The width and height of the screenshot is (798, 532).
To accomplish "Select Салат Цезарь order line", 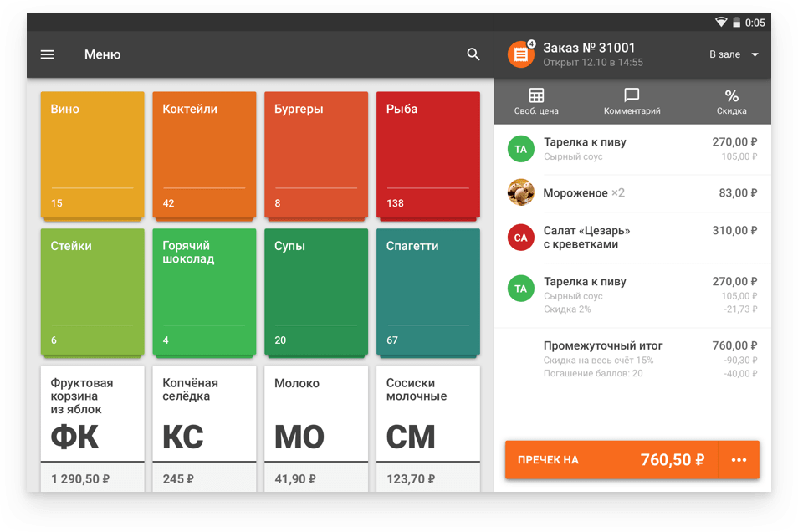I will 632,238.
